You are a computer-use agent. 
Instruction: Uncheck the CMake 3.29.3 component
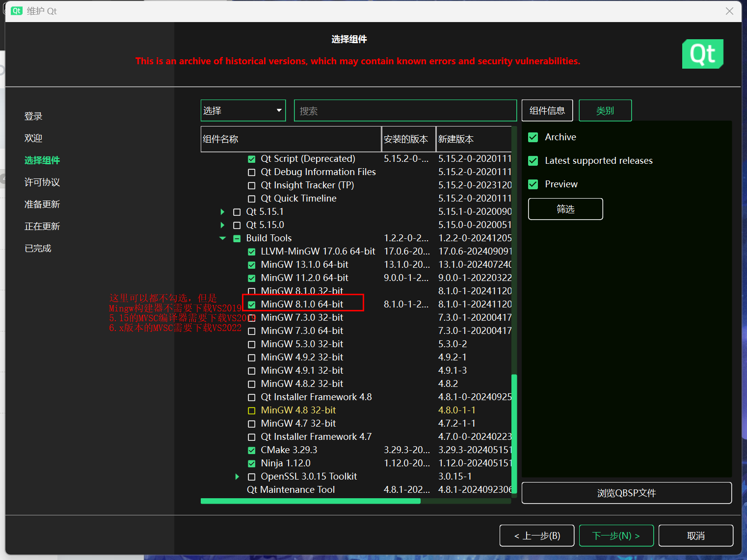click(252, 451)
